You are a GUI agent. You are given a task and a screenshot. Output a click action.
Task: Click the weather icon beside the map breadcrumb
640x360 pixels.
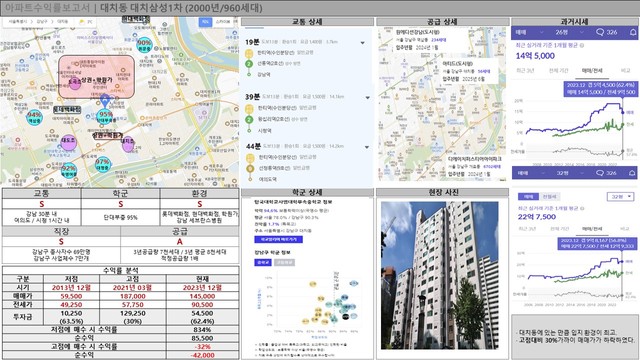[82, 22]
